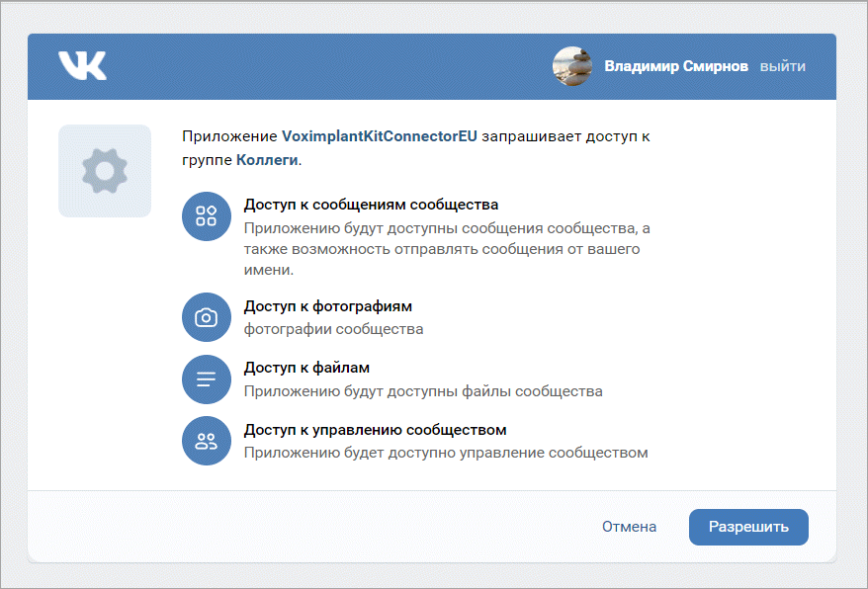The width and height of the screenshot is (868, 589).
Task: Click the community management people icon
Action: [207, 441]
